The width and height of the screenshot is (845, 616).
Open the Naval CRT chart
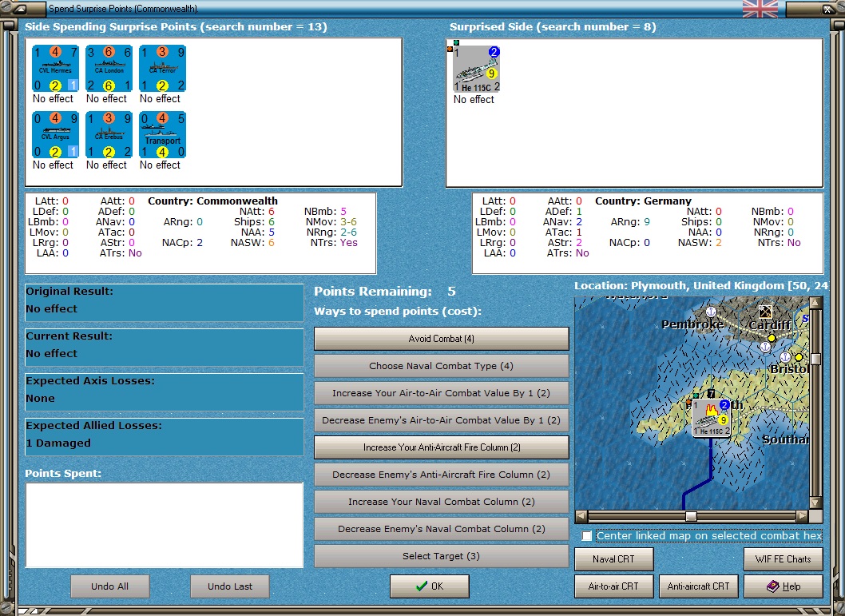click(x=614, y=558)
